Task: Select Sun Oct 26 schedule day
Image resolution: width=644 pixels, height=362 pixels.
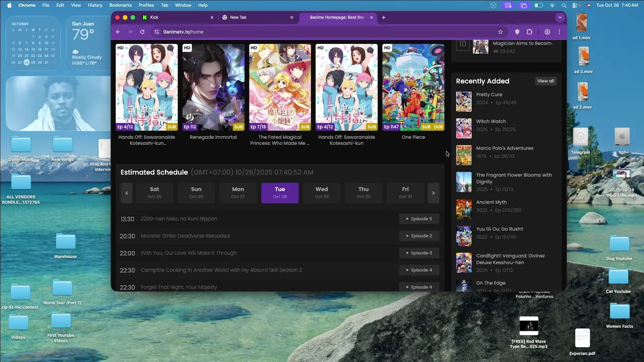Action: pos(196,193)
